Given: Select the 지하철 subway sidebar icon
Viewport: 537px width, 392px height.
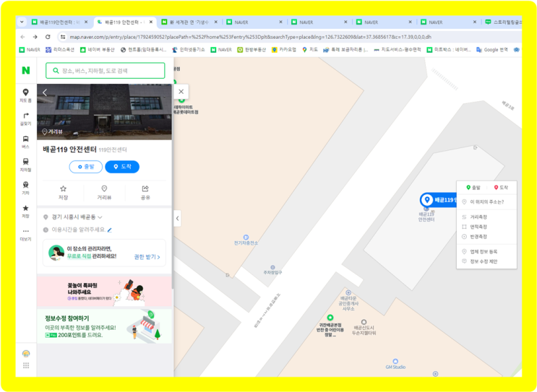Looking at the screenshot, I should pos(26,165).
